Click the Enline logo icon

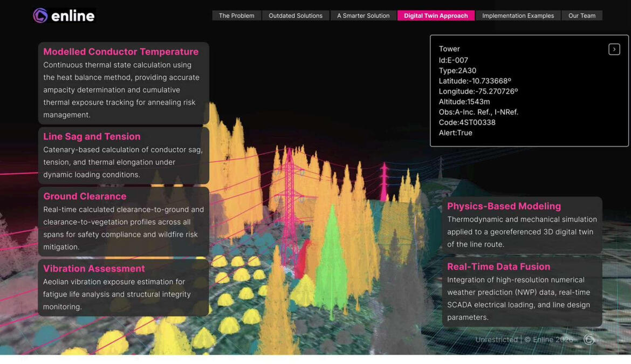click(40, 16)
